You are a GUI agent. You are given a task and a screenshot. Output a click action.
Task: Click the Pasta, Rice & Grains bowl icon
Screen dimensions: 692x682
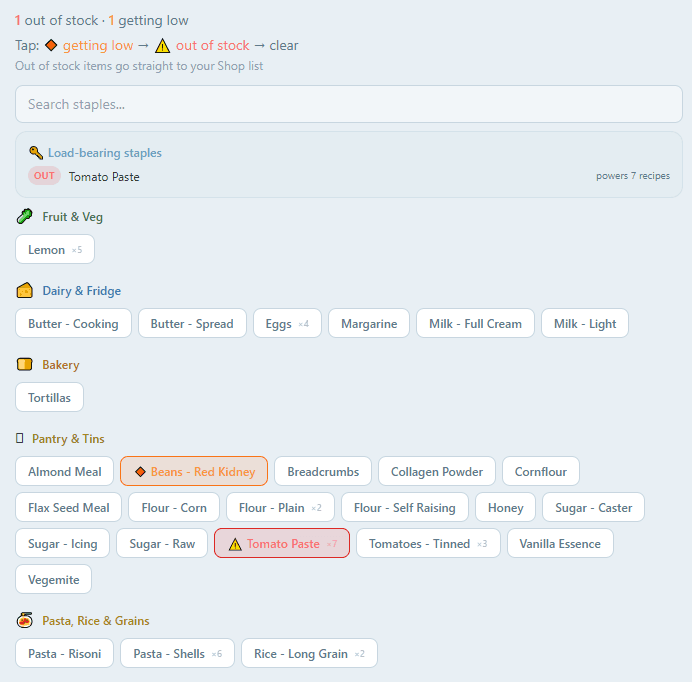point(25,621)
